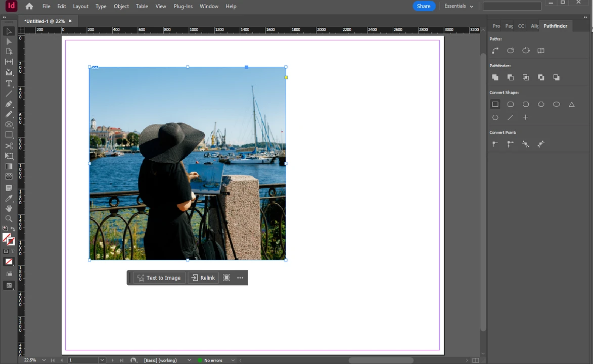Viewport: 593px width, 364px height.
Task: Select the Direct Selection tool
Action: click(9, 41)
